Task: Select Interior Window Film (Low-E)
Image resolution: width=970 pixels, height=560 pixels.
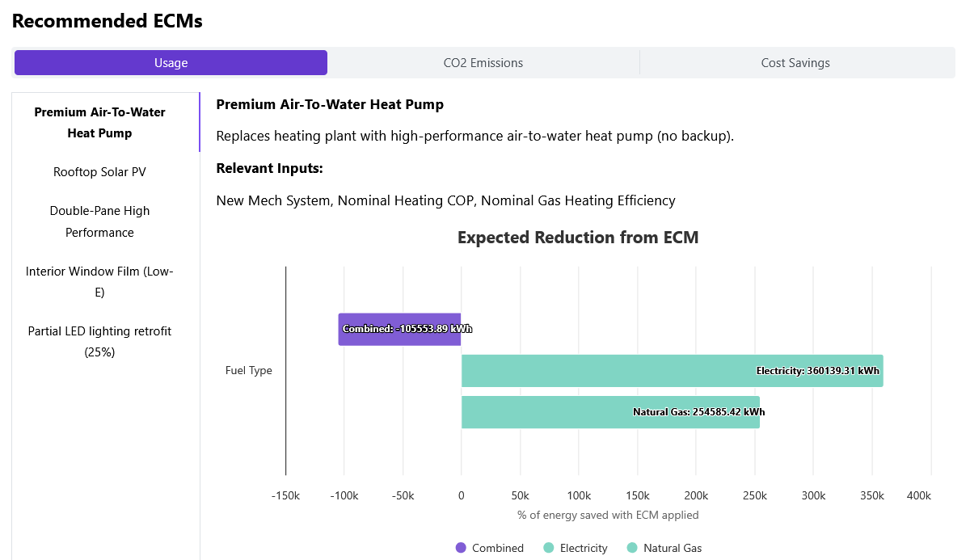Action: coord(99,281)
